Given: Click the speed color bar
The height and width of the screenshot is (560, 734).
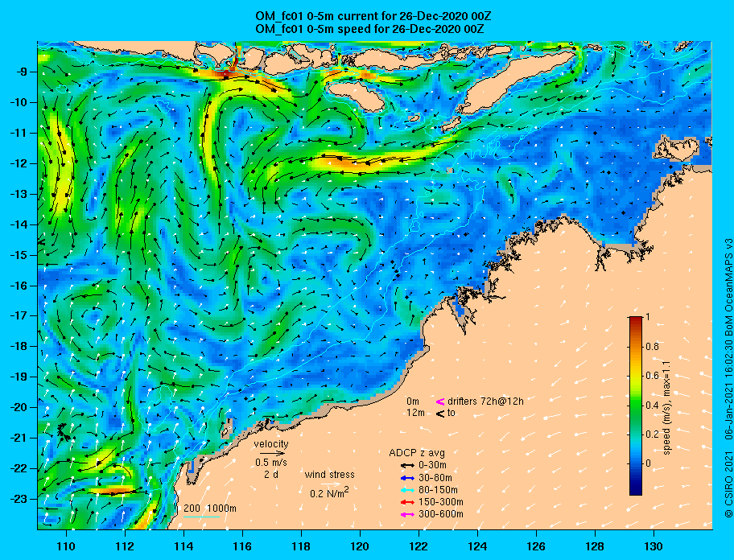Looking at the screenshot, I should (636, 406).
